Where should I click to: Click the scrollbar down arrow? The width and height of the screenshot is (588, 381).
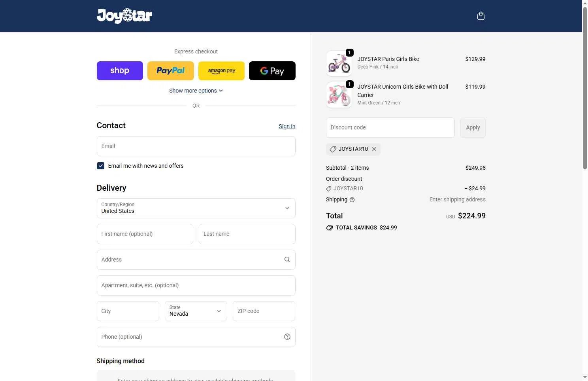[585, 377]
